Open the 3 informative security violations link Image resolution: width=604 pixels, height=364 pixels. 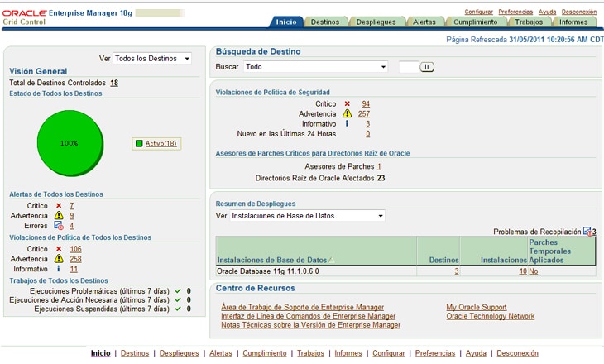click(x=368, y=123)
